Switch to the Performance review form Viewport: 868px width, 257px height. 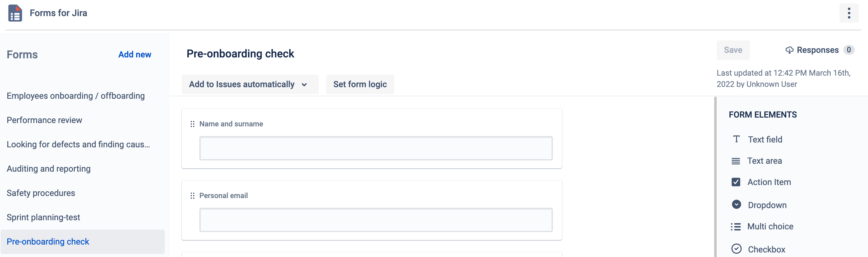point(44,120)
